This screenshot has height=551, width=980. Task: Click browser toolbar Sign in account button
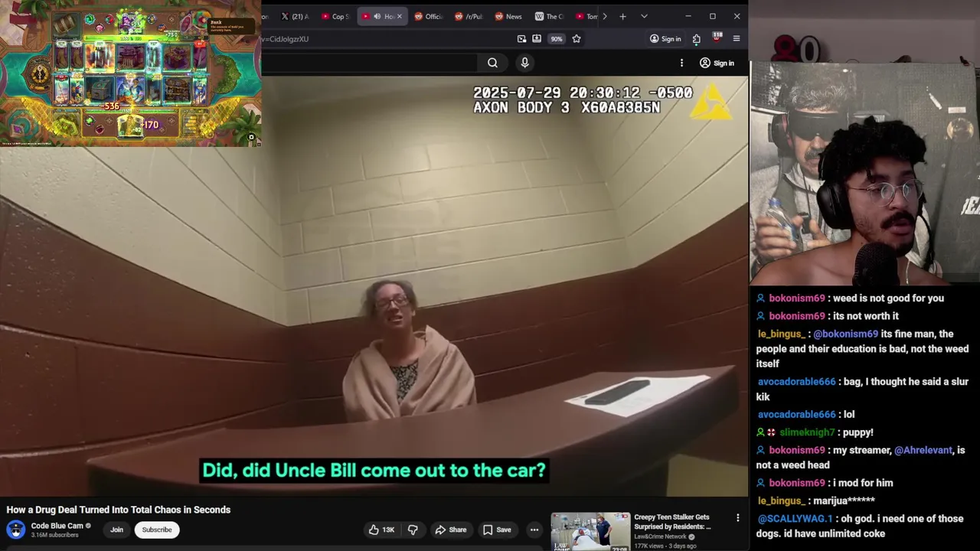point(665,39)
